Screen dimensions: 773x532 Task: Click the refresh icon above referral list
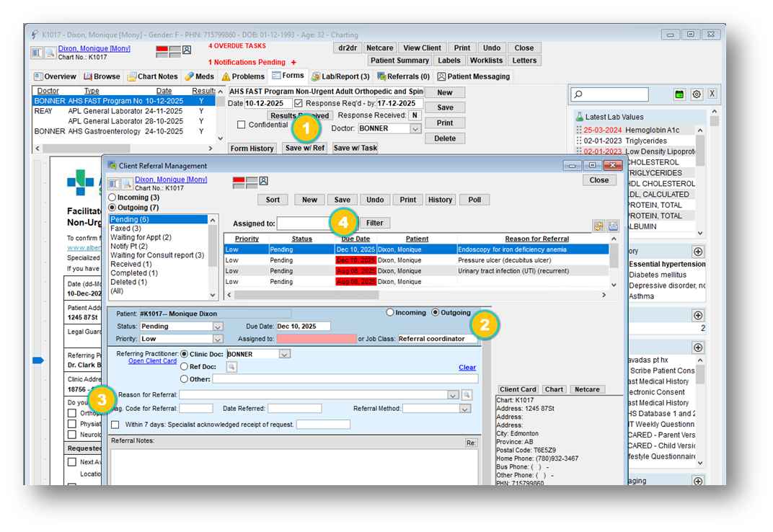pyautogui.click(x=598, y=226)
